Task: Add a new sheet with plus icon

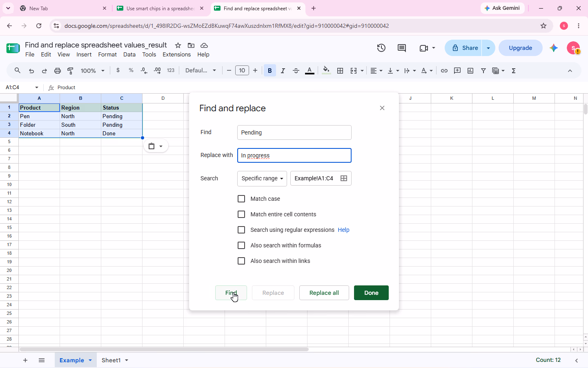Action: click(x=25, y=360)
